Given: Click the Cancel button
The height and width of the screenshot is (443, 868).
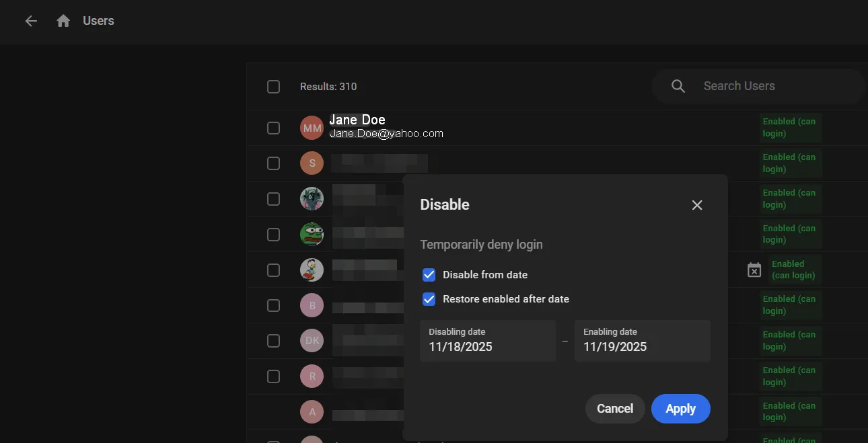Looking at the screenshot, I should point(615,409).
